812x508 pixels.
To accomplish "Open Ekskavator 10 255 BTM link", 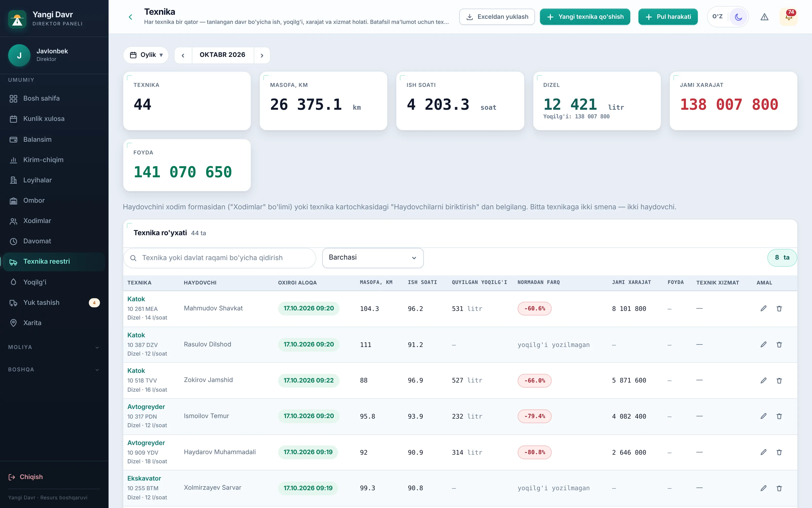I will click(144, 478).
